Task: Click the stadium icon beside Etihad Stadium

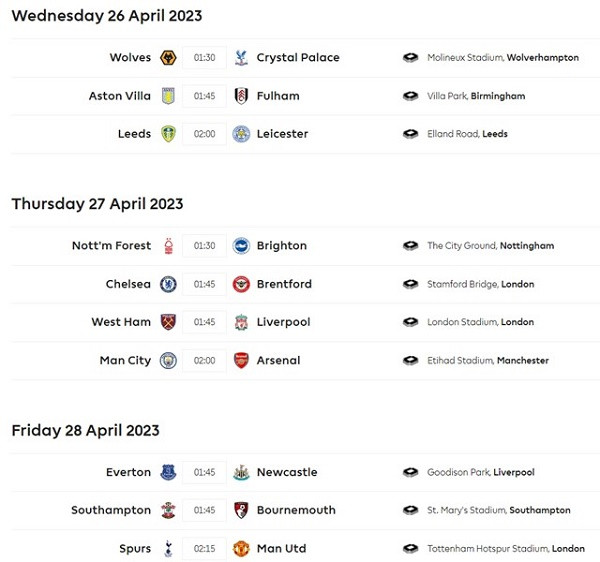Action: pos(410,360)
